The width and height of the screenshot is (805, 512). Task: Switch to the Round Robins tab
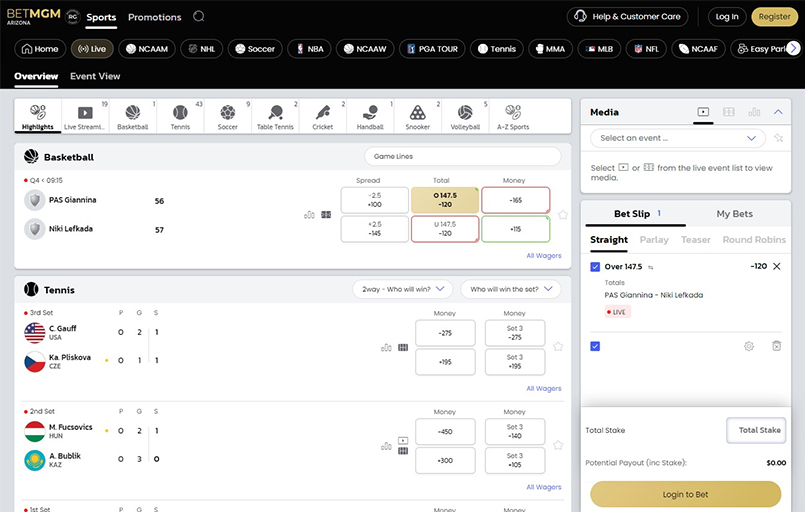click(754, 240)
